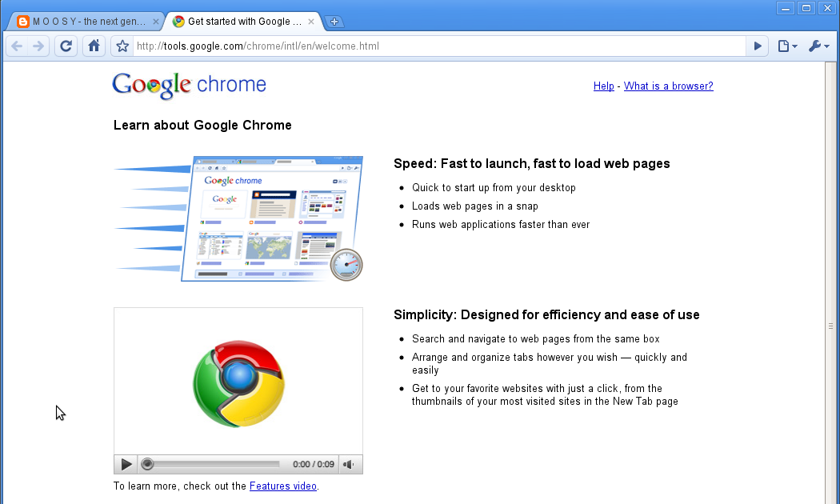Close the Get started with Google tab
The height and width of the screenshot is (504, 840).
click(310, 22)
